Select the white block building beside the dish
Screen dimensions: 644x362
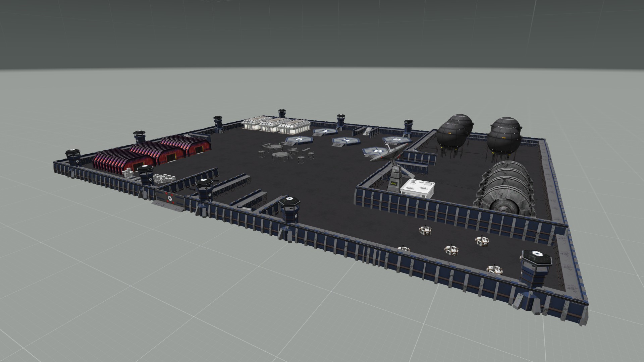[x=418, y=189]
